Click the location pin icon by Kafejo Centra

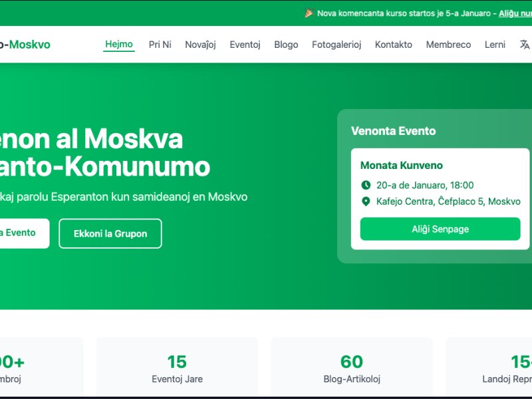[x=366, y=201]
